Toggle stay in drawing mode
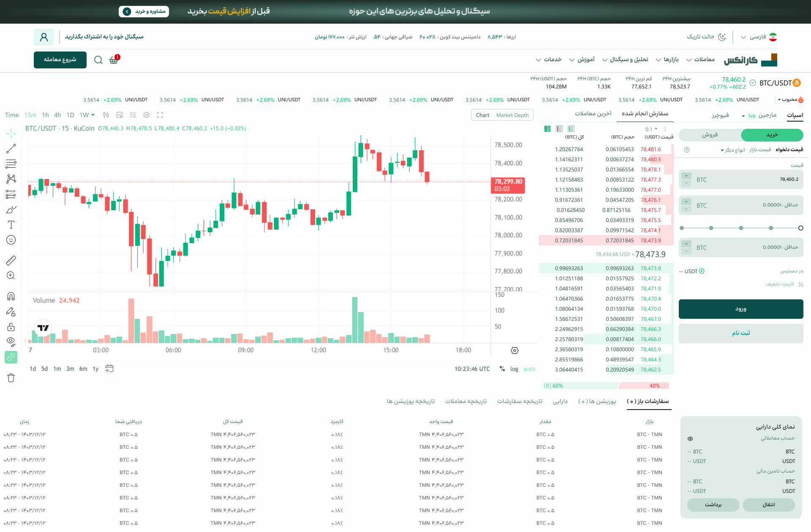Viewport: 811px width, 532px height. coord(11,312)
